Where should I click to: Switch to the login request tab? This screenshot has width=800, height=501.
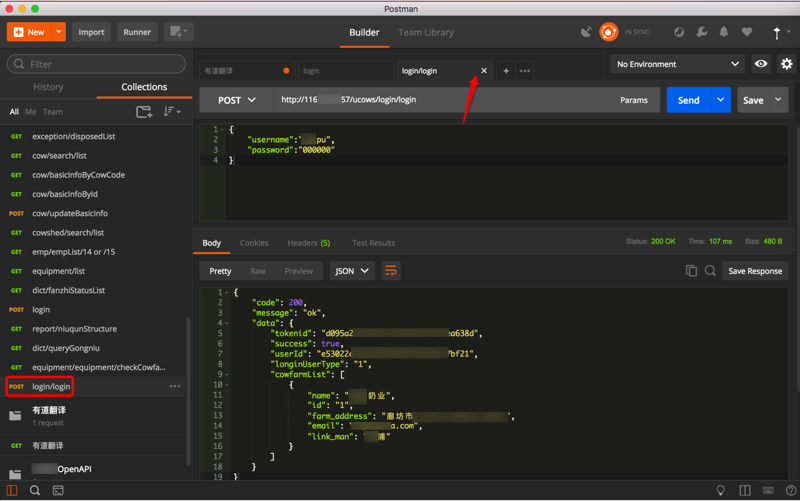pyautogui.click(x=346, y=71)
